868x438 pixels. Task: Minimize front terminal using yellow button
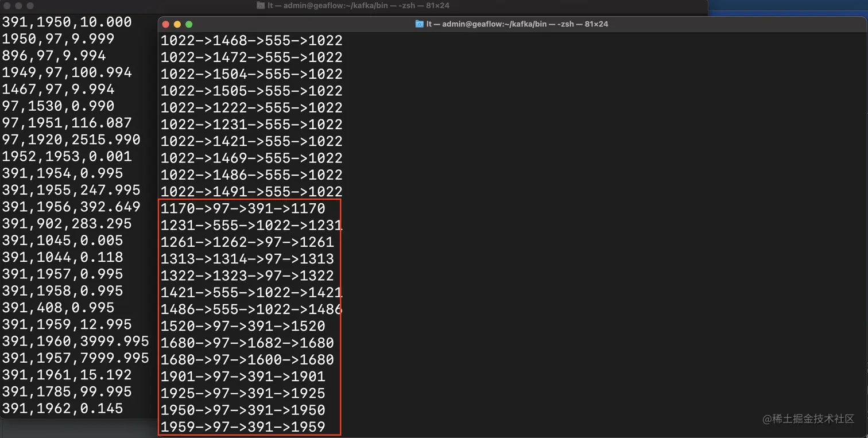177,24
